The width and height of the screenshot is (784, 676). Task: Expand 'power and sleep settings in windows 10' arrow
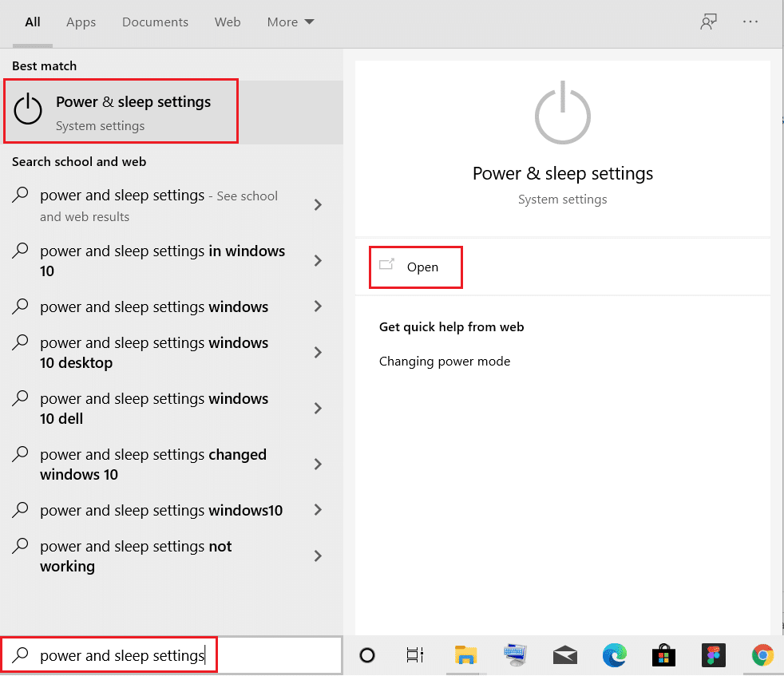tap(318, 261)
